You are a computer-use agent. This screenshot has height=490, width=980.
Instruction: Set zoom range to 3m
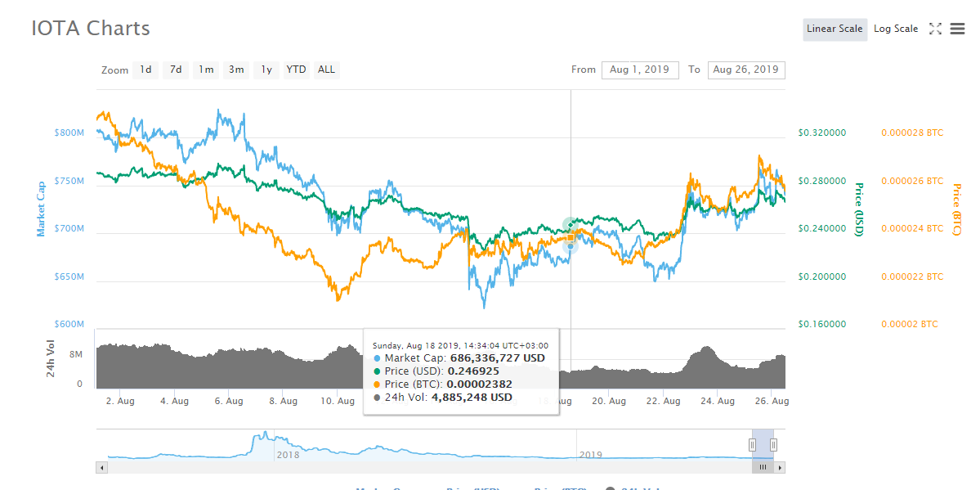[236, 70]
